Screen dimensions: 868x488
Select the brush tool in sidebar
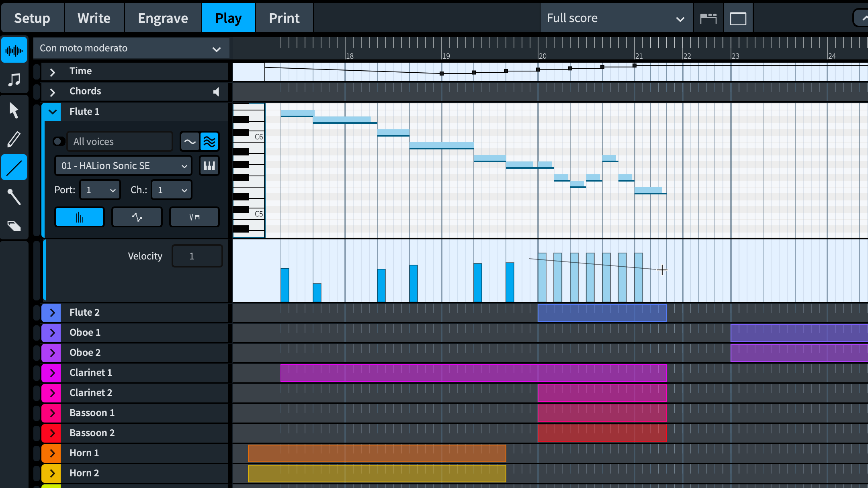[14, 197]
